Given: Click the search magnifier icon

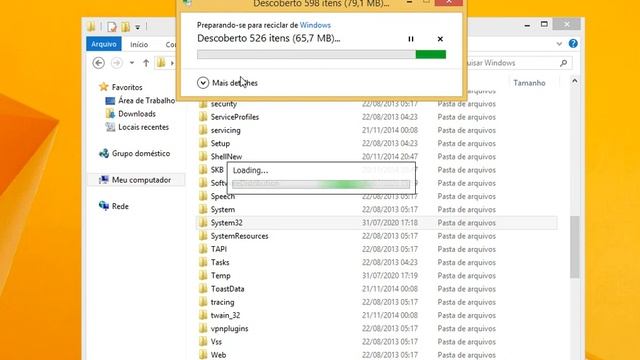Looking at the screenshot, I should [x=564, y=63].
